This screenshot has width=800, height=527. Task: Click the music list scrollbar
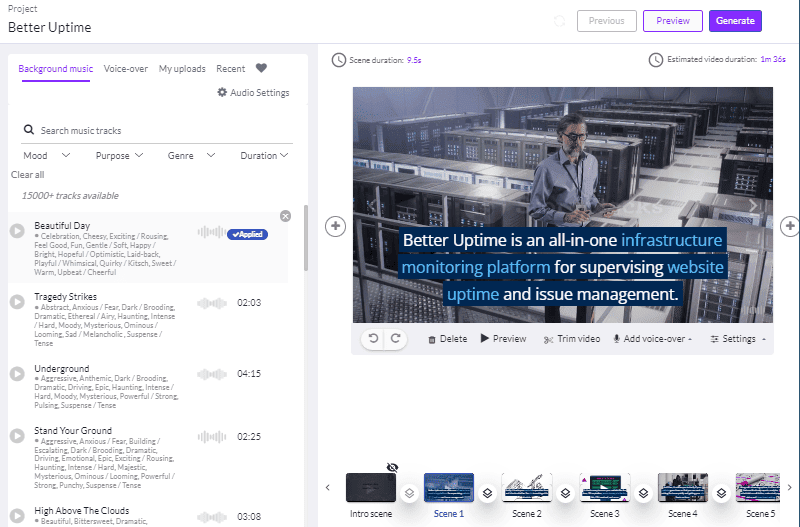point(306,238)
